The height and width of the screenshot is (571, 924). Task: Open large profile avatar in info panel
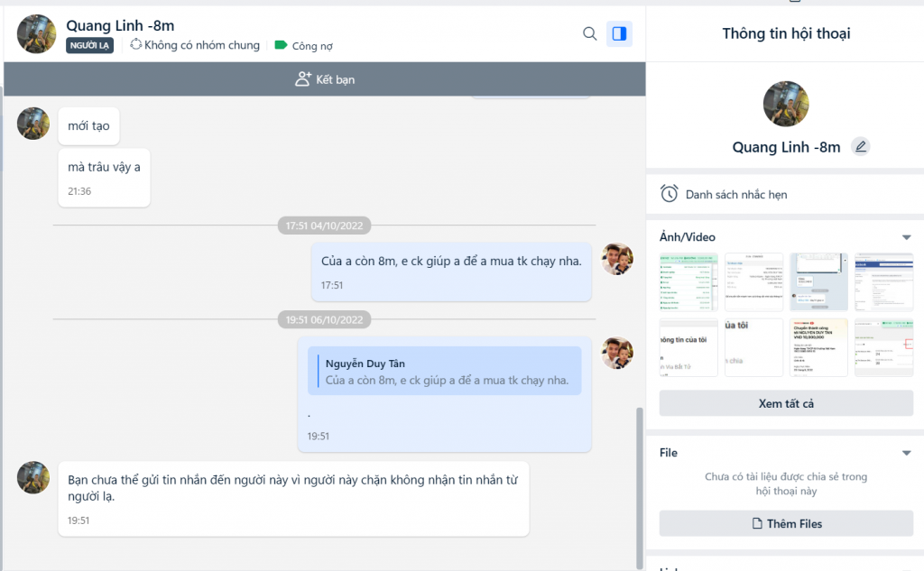pos(785,104)
